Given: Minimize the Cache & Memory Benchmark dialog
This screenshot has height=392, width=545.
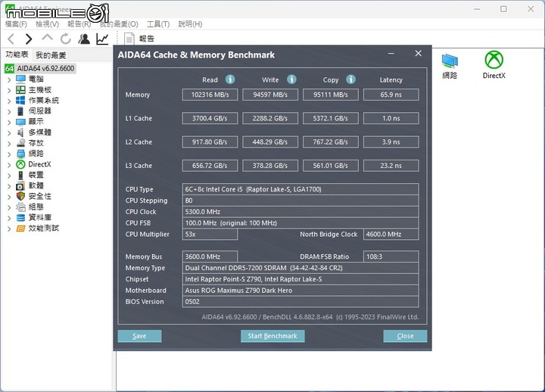Looking at the screenshot, I should 391,54.
